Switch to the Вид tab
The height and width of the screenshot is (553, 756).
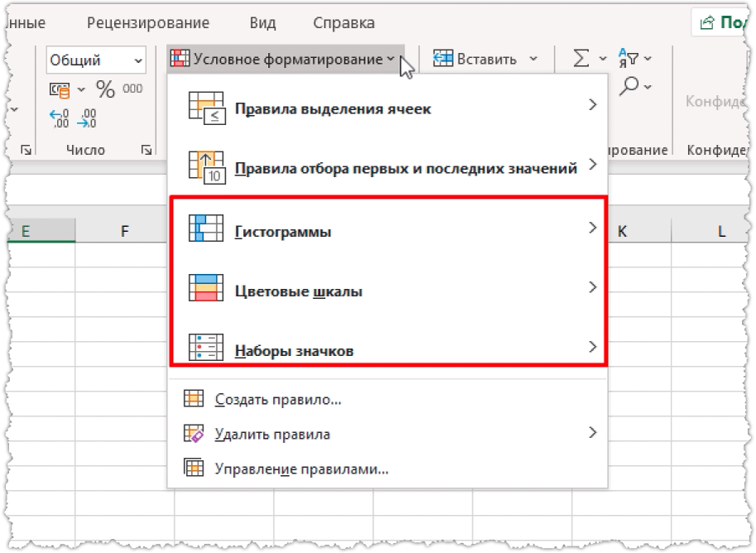[263, 22]
